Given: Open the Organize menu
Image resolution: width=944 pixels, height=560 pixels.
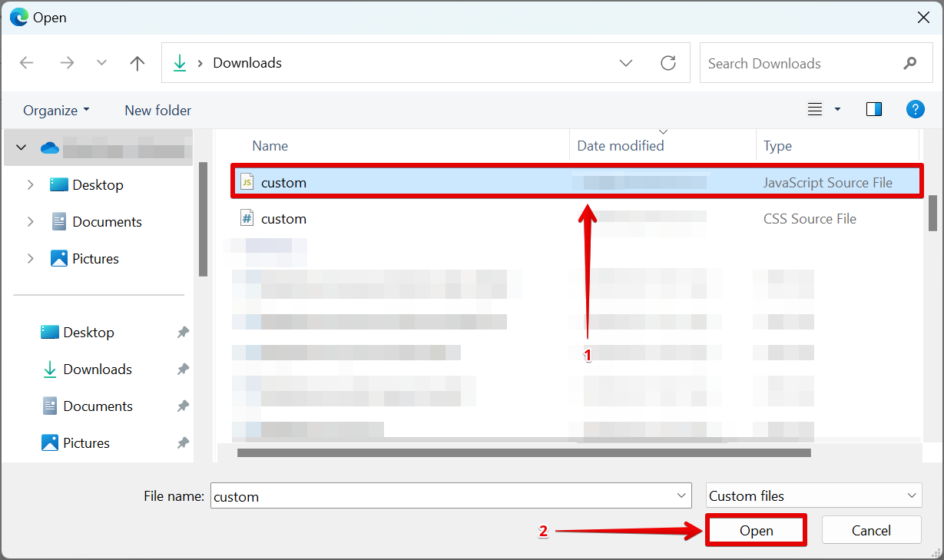Looking at the screenshot, I should coord(55,110).
